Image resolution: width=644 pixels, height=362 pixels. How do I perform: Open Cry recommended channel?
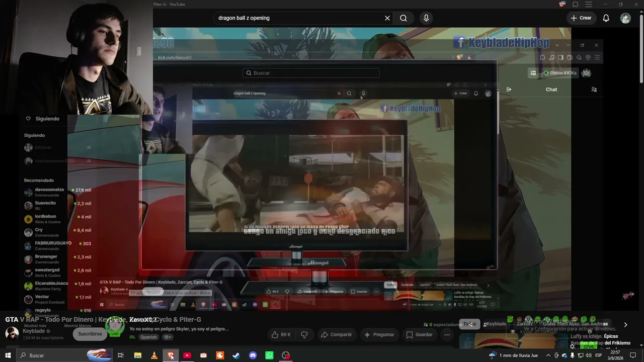tap(58, 232)
